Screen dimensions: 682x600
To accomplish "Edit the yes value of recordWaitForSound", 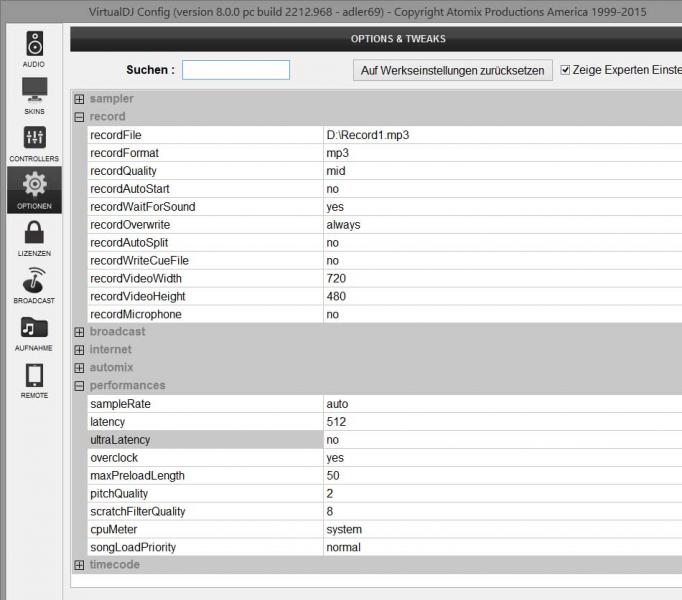I will (335, 207).
